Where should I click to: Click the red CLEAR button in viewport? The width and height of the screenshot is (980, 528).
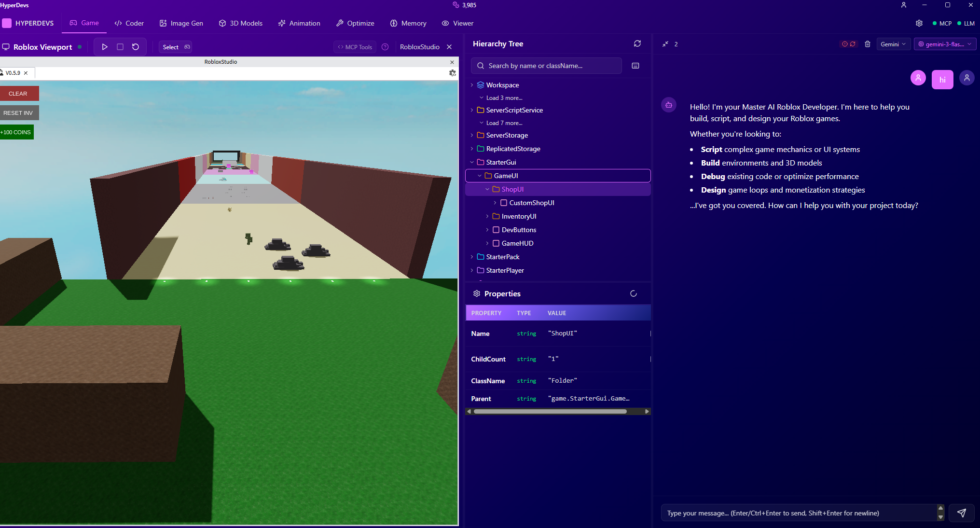(19, 94)
